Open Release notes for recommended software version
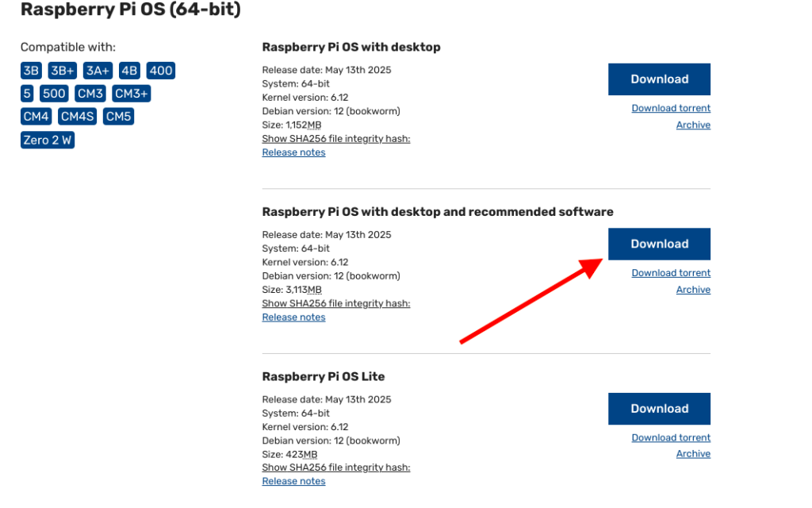Screen dimensions: 812x508 point(293,317)
